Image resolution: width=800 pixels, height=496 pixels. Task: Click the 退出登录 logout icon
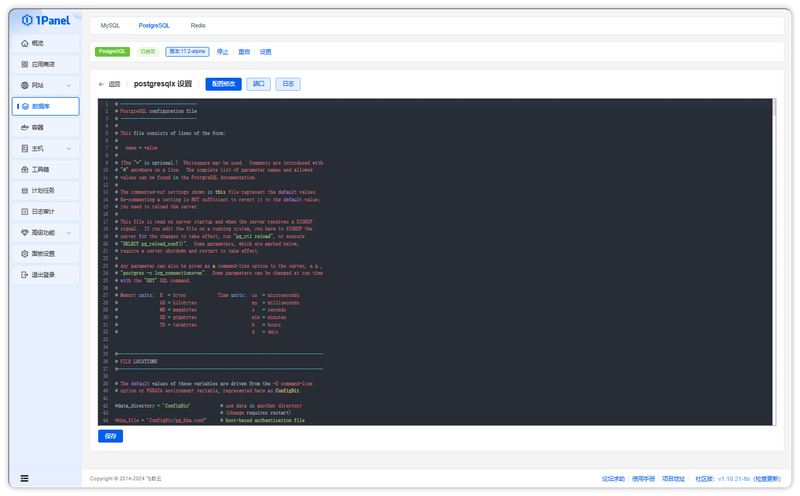(x=24, y=275)
